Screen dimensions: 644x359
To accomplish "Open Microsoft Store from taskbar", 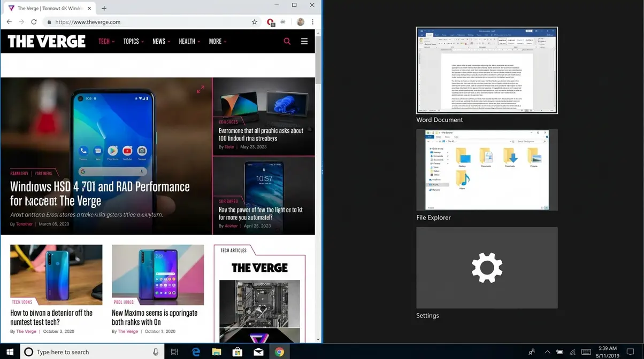I will (237, 352).
